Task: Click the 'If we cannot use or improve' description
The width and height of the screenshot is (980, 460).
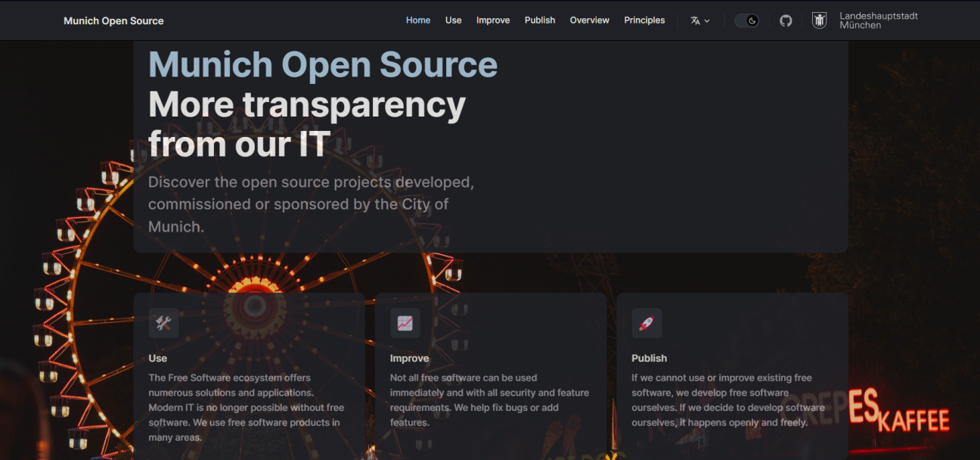Action: pyautogui.click(x=728, y=399)
